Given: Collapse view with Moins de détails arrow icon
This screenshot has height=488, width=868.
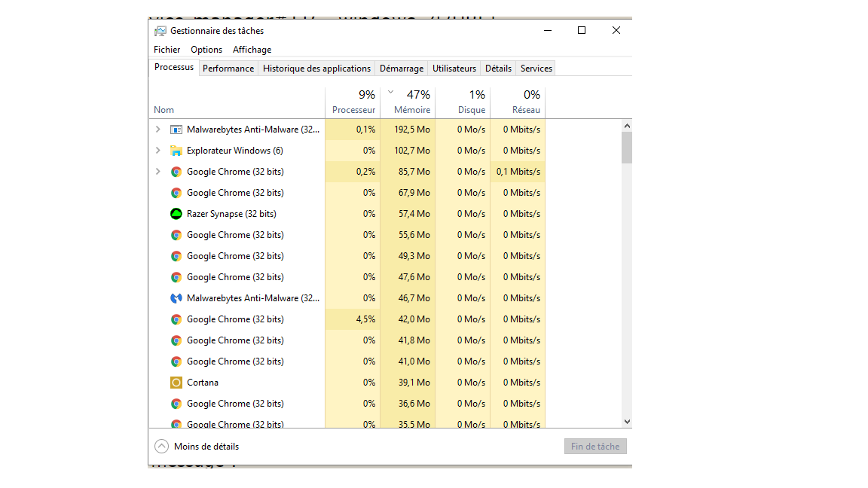Looking at the screenshot, I should tap(162, 447).
